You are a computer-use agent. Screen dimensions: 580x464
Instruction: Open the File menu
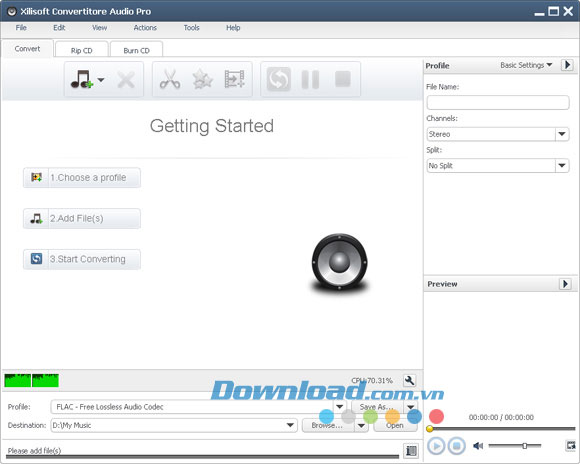(x=21, y=27)
